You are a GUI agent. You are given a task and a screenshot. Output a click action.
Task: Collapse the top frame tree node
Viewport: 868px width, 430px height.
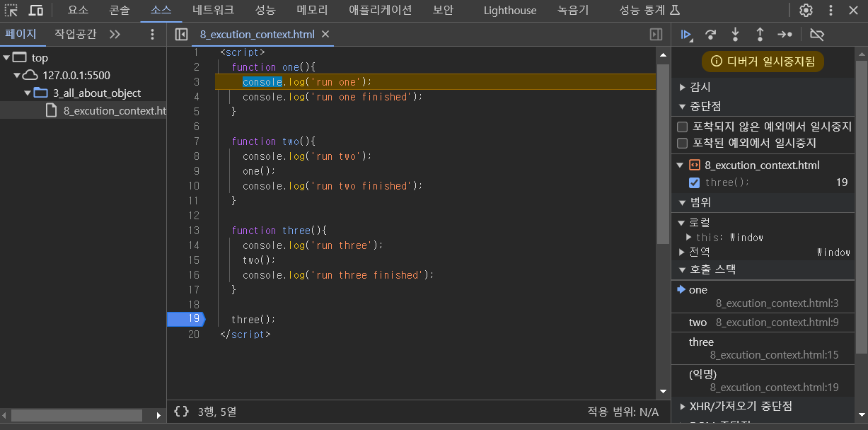click(6, 57)
